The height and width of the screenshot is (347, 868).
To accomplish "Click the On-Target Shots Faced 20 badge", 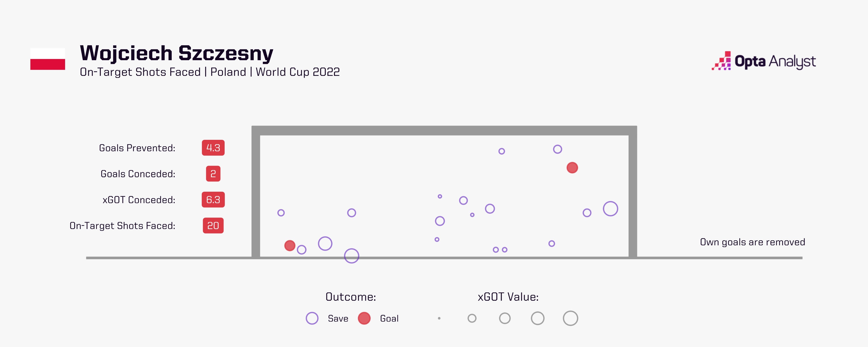I will (213, 225).
